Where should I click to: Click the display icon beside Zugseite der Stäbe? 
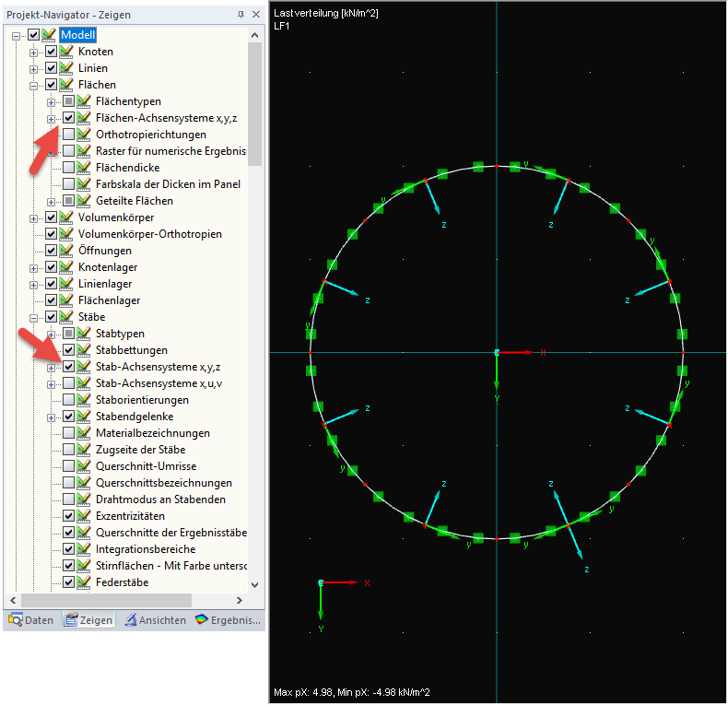(84, 450)
